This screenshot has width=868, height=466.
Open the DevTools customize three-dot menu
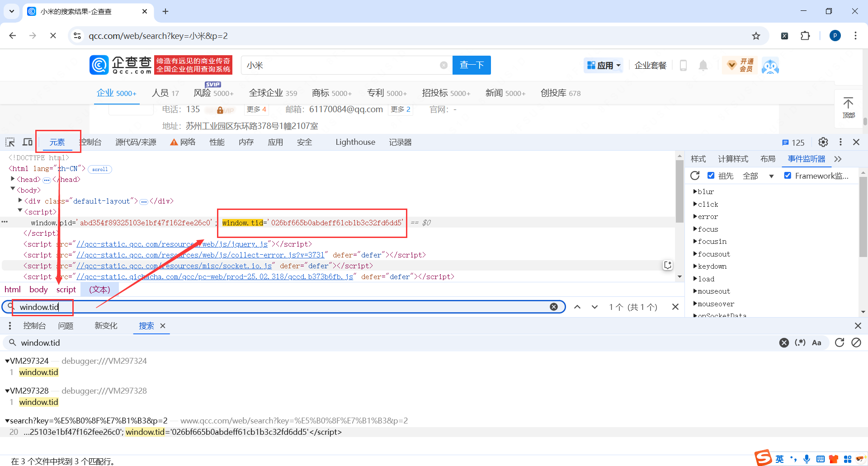tap(840, 142)
